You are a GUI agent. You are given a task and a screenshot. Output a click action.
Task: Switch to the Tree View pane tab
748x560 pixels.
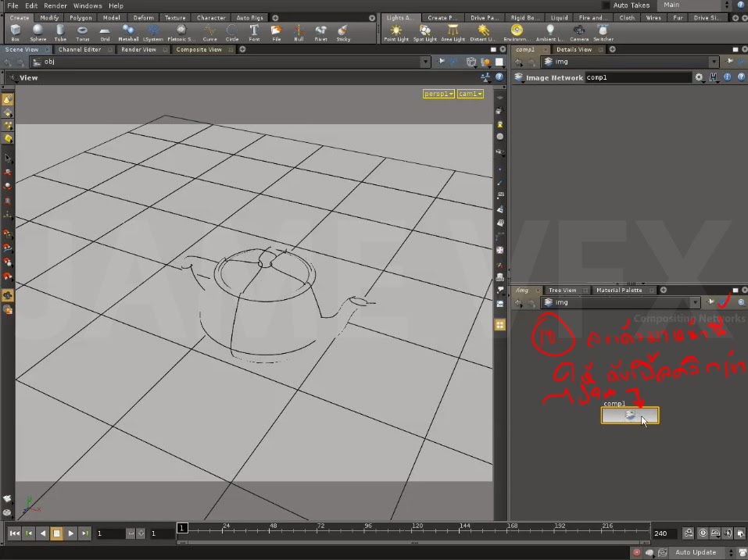(x=563, y=291)
